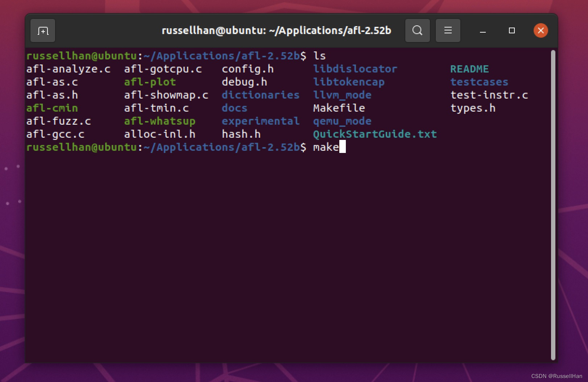Click the file name afl-as.h
The image size is (588, 382).
tap(52, 95)
